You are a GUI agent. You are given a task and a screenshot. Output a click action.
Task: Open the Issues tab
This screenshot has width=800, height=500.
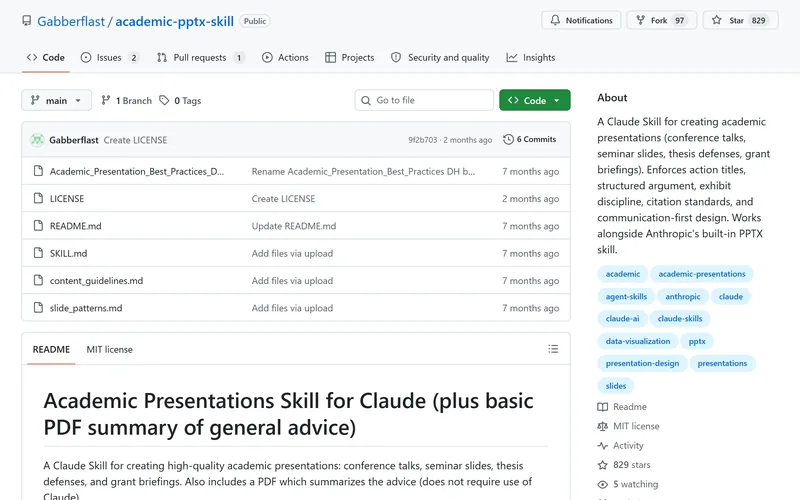tap(110, 58)
